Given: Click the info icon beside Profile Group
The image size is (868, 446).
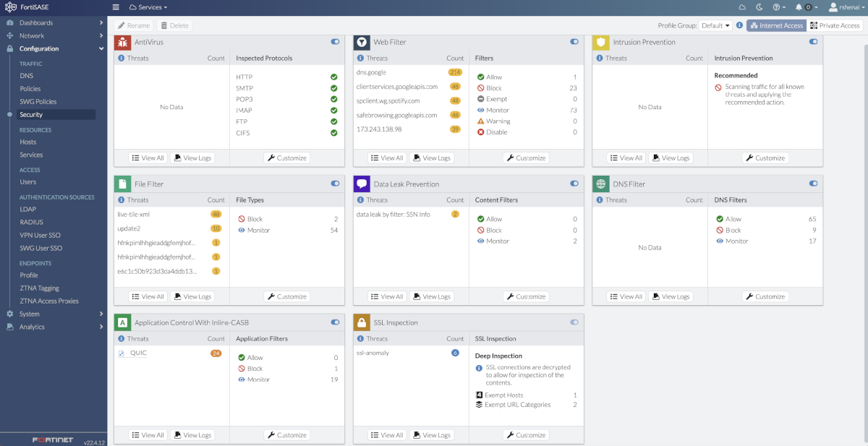Looking at the screenshot, I should (739, 25).
